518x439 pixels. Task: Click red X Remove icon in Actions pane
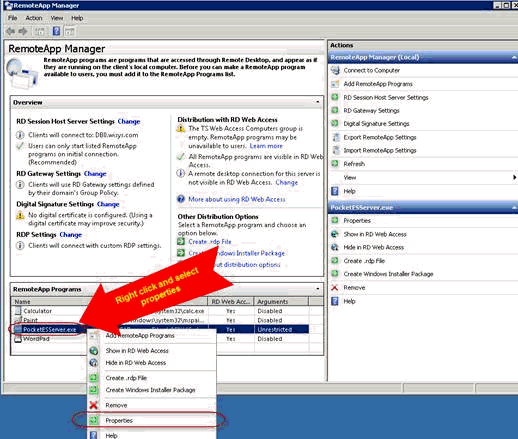tap(335, 287)
